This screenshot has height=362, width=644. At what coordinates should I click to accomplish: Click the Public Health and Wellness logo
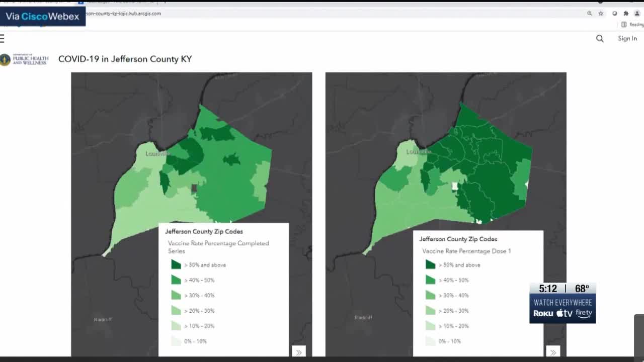click(x=25, y=59)
